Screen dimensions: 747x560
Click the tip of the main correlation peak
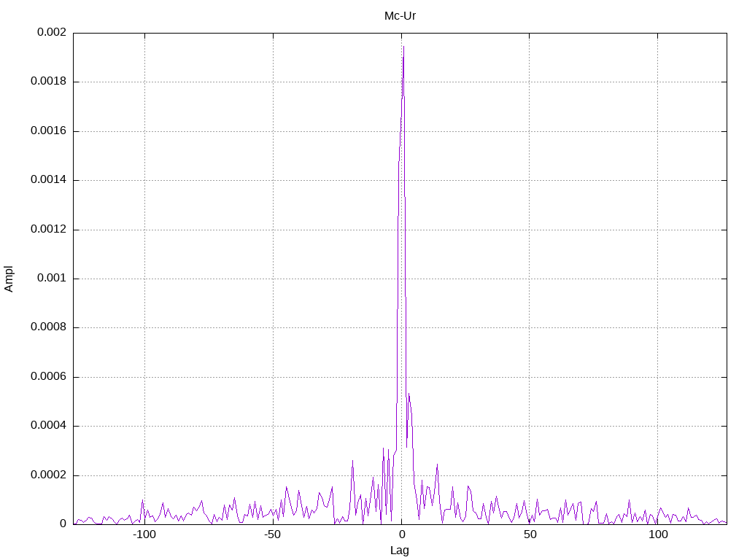point(403,46)
